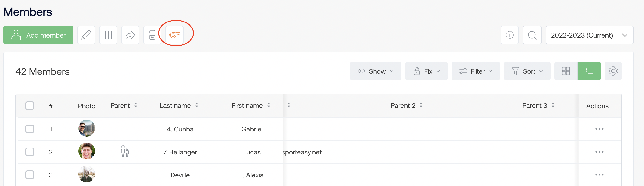Open actions menu for Gabriel Cunha
This screenshot has height=186, width=644.
tap(599, 129)
